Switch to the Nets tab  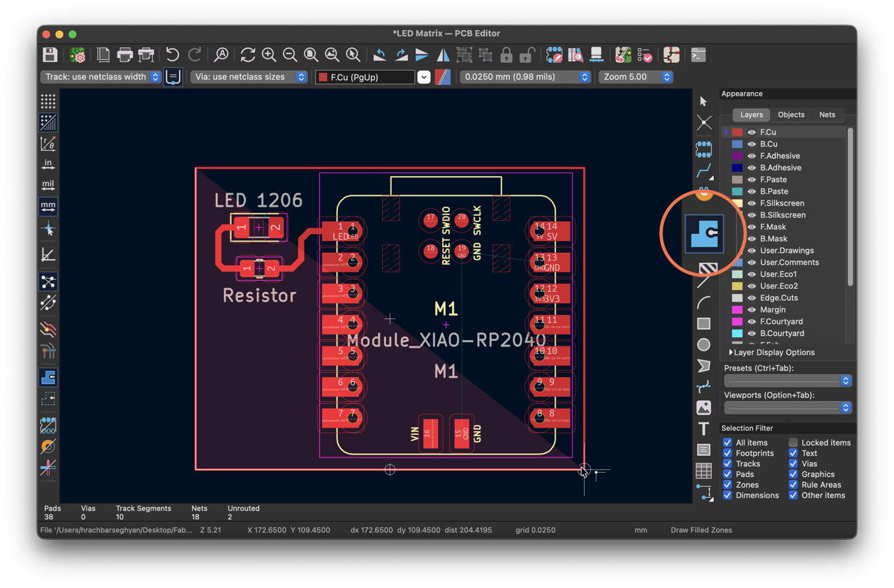(x=827, y=115)
